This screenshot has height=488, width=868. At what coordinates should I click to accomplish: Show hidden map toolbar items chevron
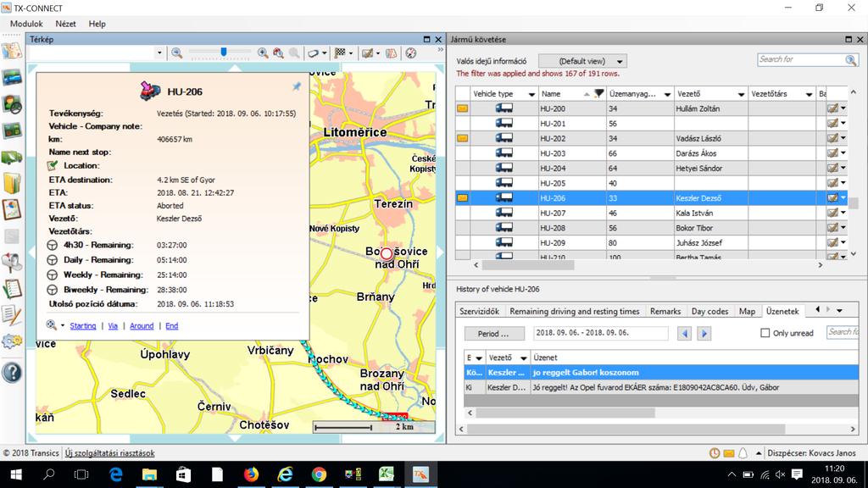[x=440, y=50]
